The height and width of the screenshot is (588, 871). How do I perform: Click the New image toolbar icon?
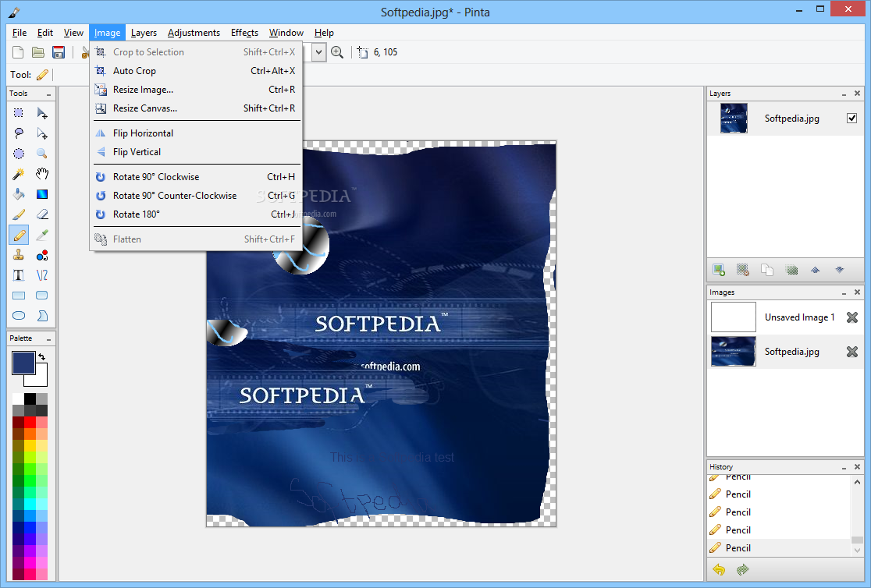point(18,52)
